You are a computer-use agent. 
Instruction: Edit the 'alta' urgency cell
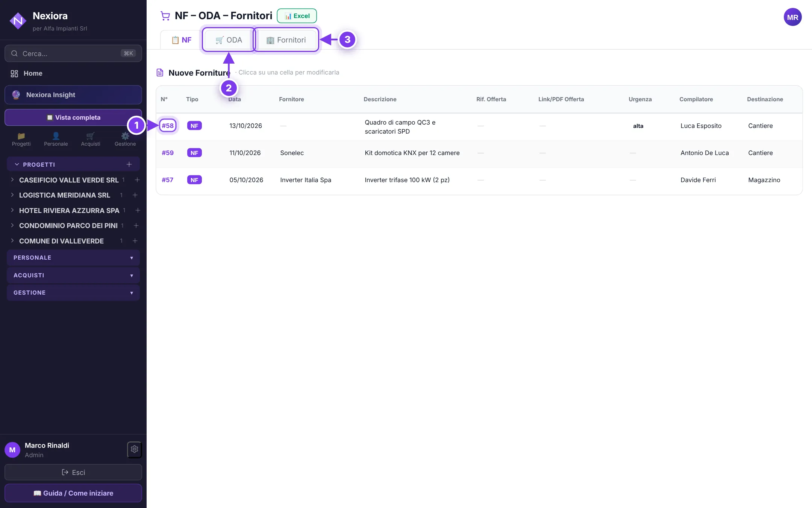[x=638, y=126]
